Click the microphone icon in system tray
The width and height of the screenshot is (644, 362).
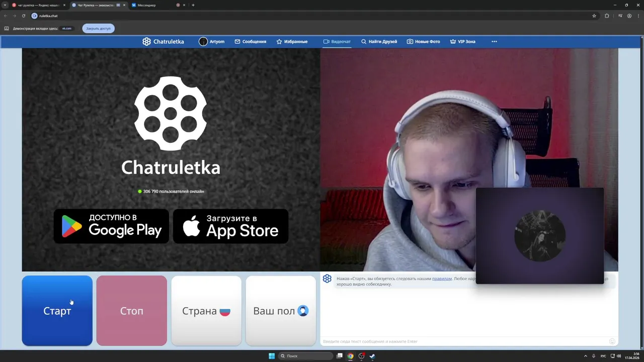point(594,356)
